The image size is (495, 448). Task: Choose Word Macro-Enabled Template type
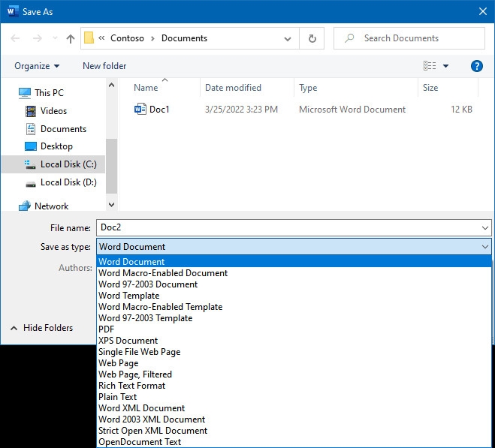point(294,307)
